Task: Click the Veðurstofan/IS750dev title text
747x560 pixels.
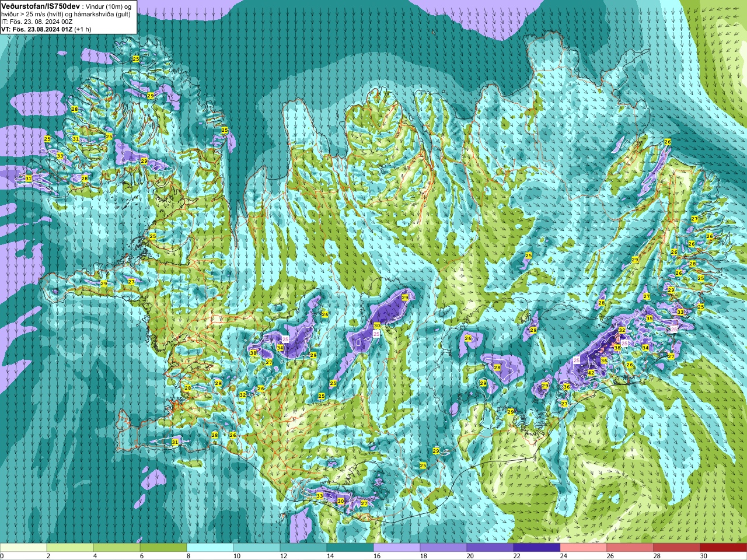Action: tap(41, 5)
